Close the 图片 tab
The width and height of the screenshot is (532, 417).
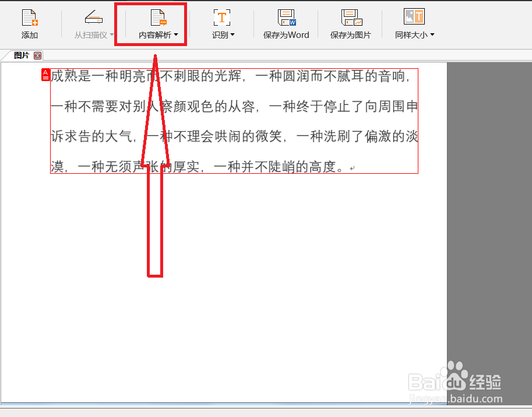[x=37, y=55]
